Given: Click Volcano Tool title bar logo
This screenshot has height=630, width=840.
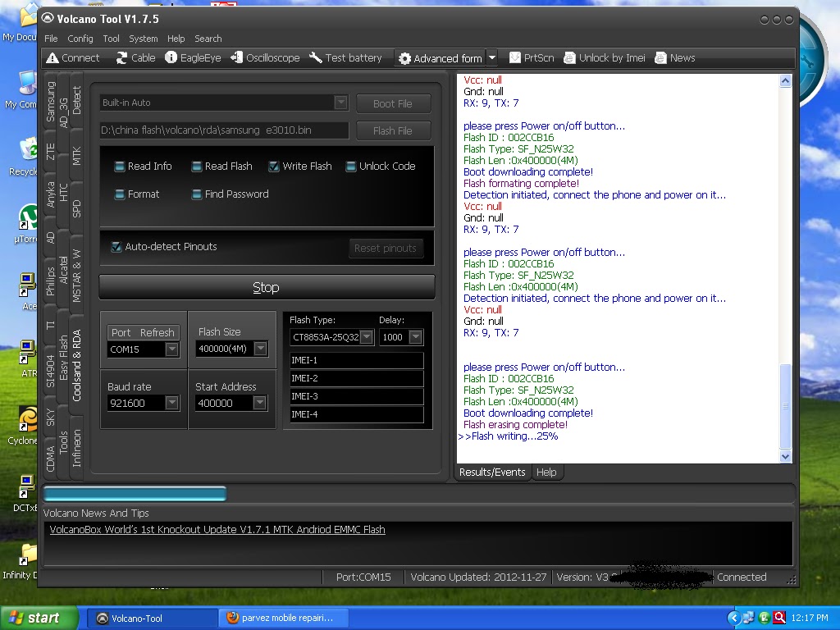Looking at the screenshot, I should 48,19.
